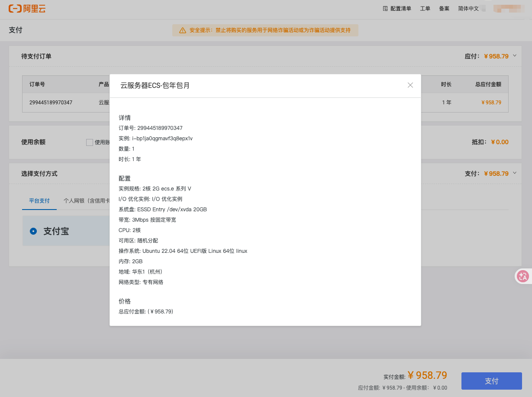Screen dimensions: 532x397
Task: Switch to the 平台支付 tab
Action: pyautogui.click(x=39, y=201)
